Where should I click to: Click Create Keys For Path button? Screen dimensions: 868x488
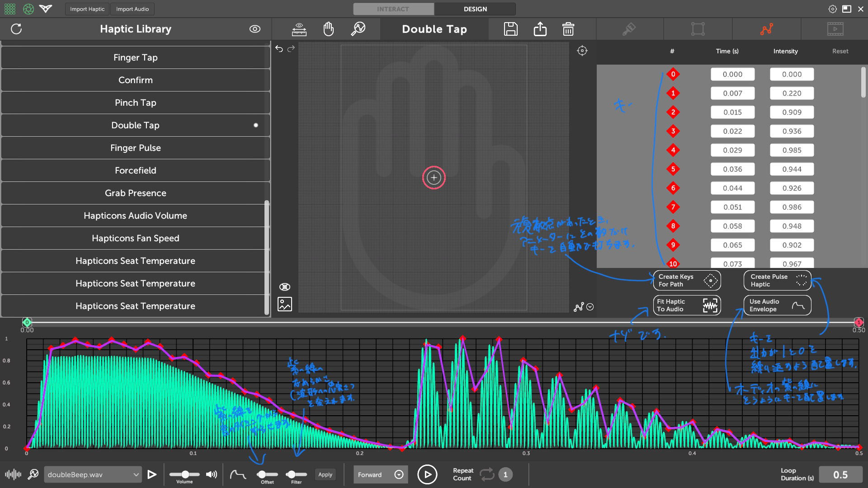pos(686,281)
